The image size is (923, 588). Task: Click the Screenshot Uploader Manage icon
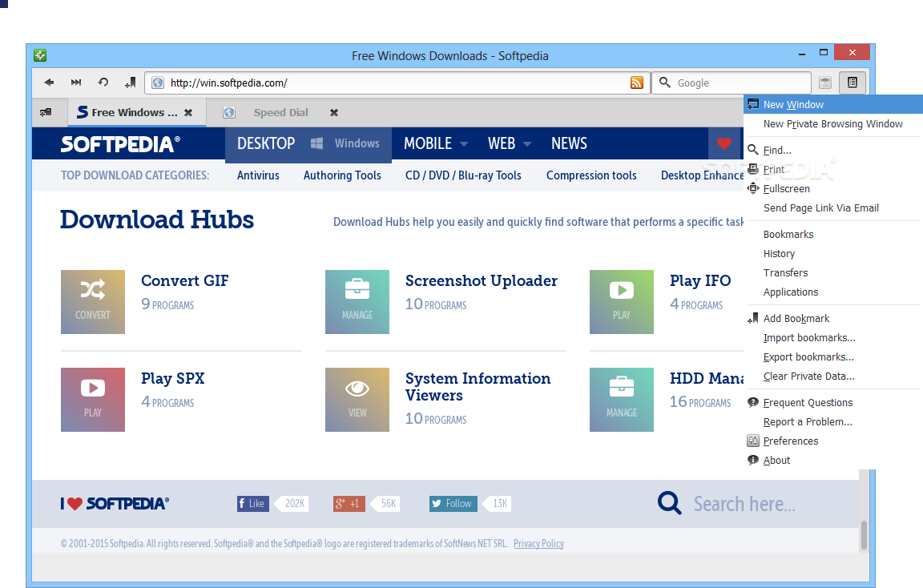point(357,302)
